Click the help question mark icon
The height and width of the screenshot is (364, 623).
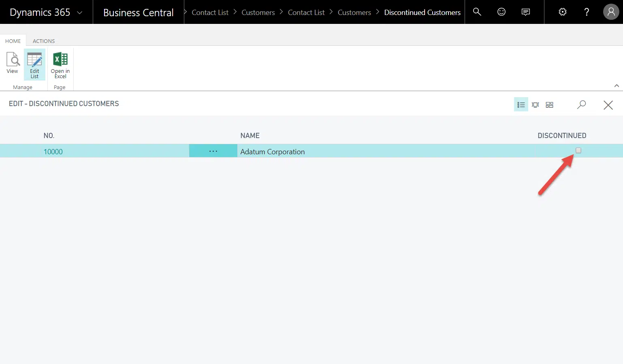tap(587, 12)
